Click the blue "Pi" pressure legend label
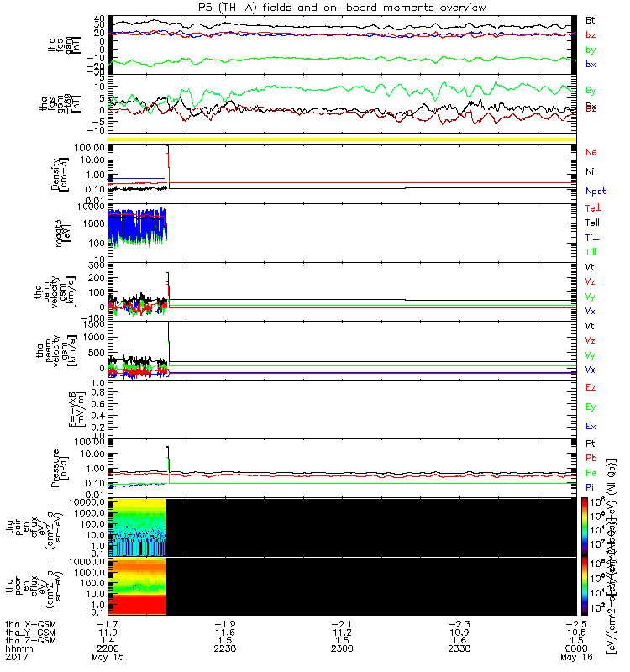 590,487
